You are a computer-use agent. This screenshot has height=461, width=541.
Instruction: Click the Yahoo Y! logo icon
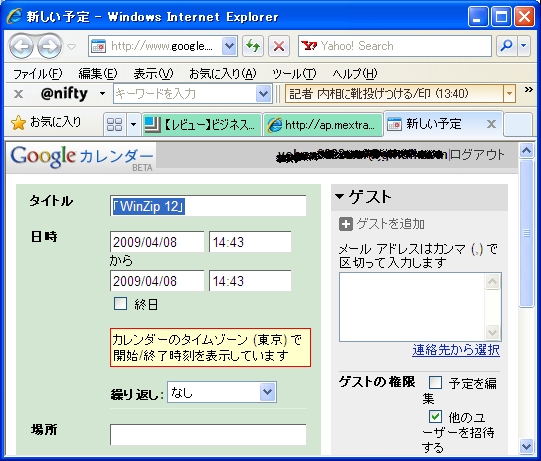309,46
